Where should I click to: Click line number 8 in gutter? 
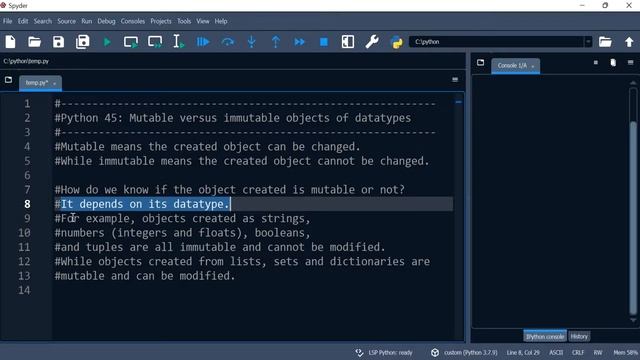[27, 204]
